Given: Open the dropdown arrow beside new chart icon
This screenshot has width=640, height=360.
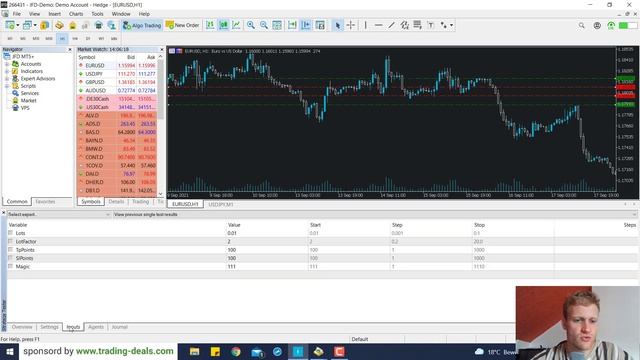Looking at the screenshot, I should pos(18,25).
